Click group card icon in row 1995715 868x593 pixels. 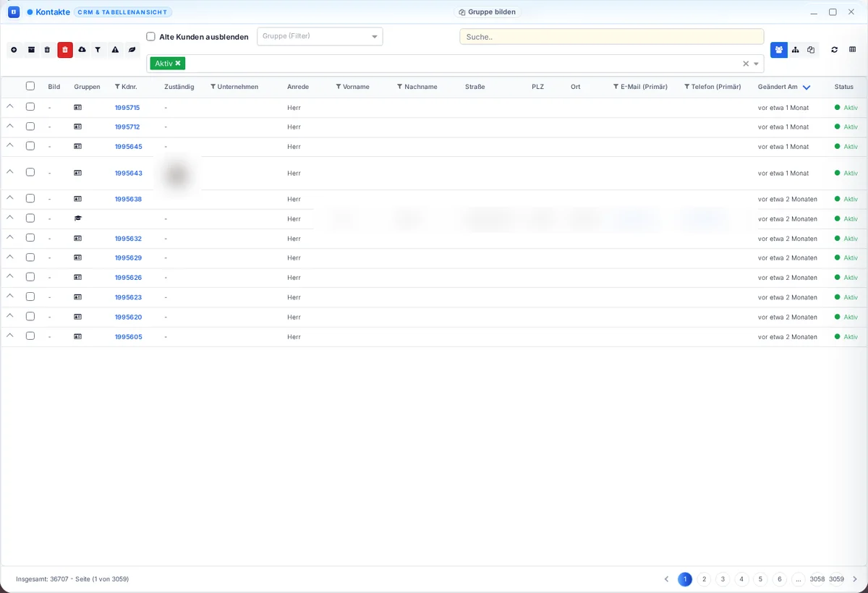77,107
